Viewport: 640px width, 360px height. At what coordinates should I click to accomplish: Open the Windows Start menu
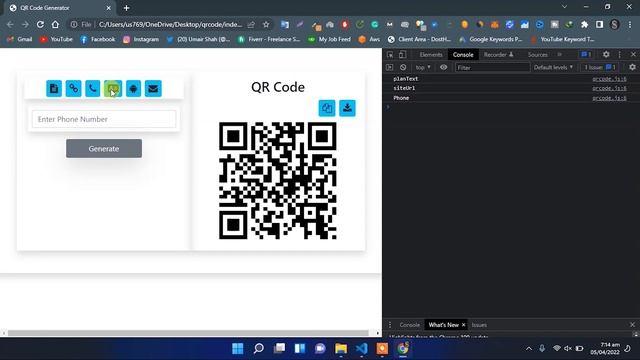pos(238,349)
